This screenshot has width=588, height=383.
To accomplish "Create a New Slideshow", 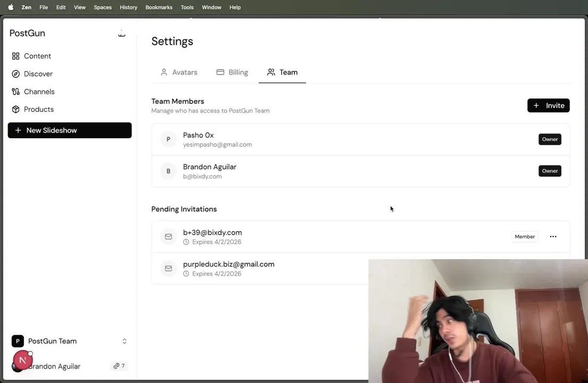I will coord(70,130).
